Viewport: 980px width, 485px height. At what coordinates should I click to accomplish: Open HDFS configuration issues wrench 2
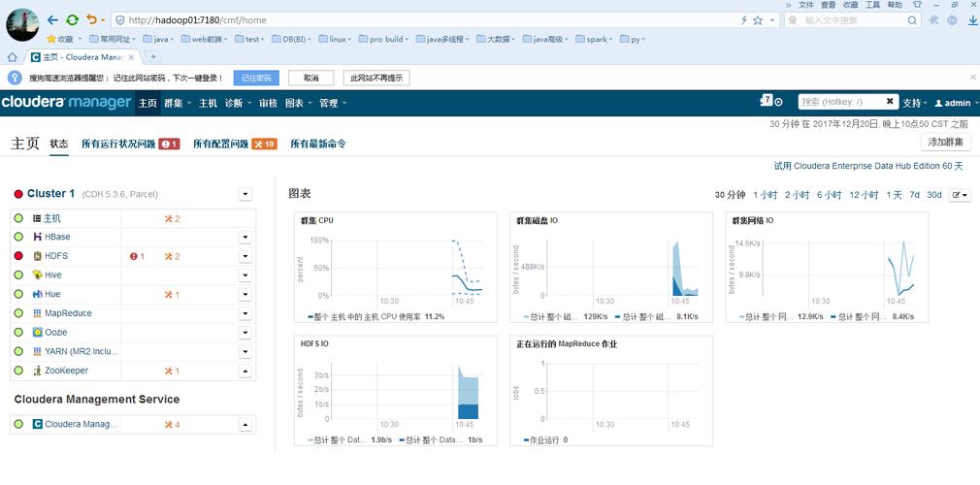coord(172,256)
